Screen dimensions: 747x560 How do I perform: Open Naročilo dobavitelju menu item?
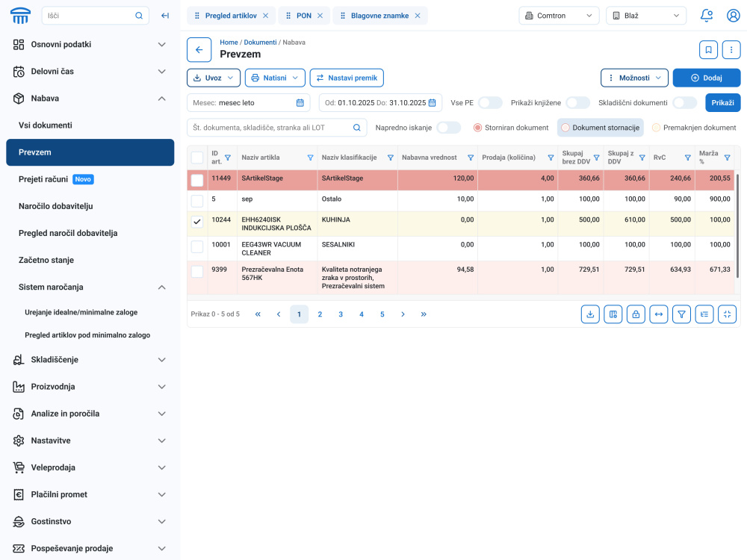[x=90, y=206]
